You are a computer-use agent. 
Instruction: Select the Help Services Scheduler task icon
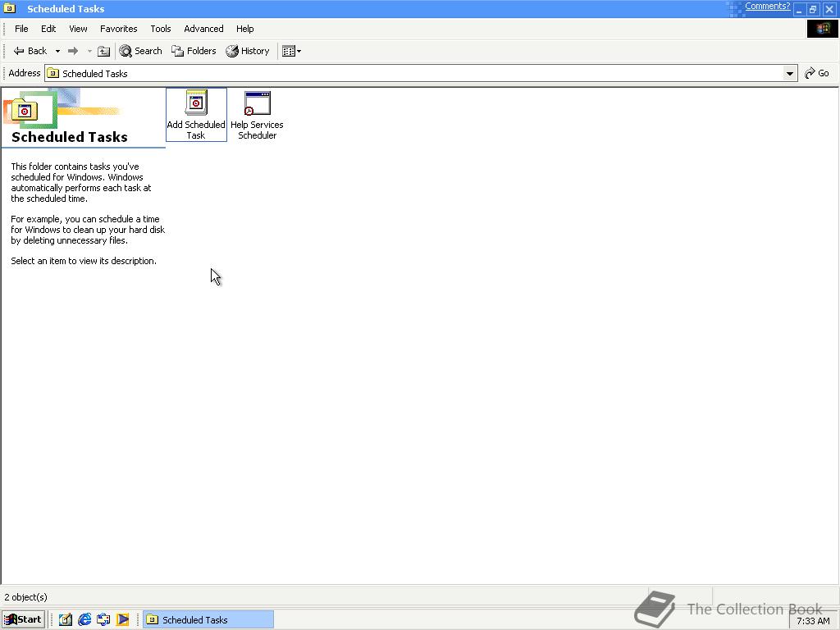[257, 115]
